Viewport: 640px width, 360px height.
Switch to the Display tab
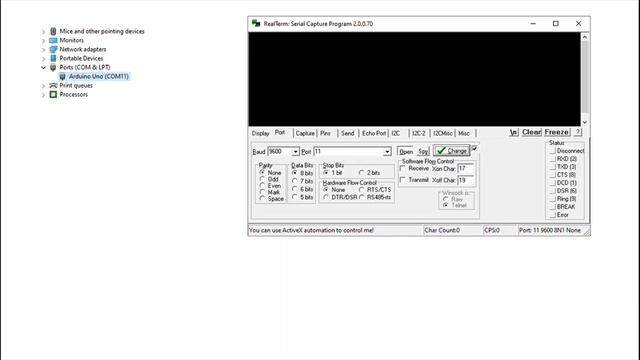260,133
